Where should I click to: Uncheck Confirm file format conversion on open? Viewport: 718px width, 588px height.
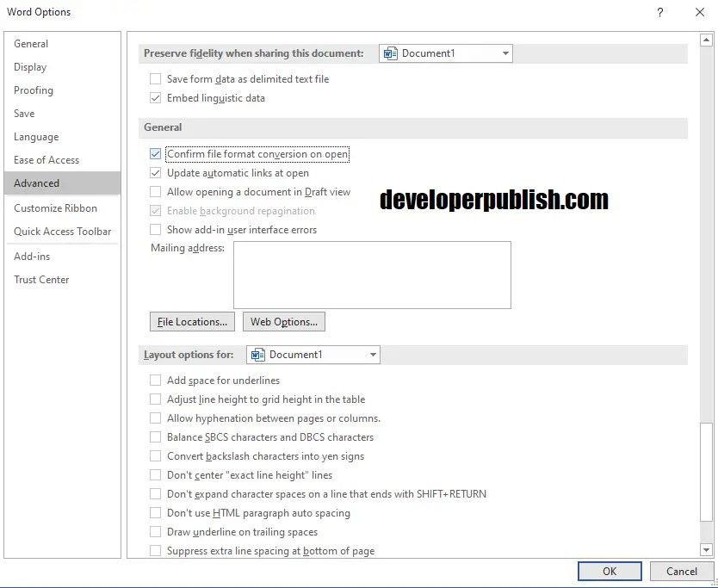click(x=156, y=154)
